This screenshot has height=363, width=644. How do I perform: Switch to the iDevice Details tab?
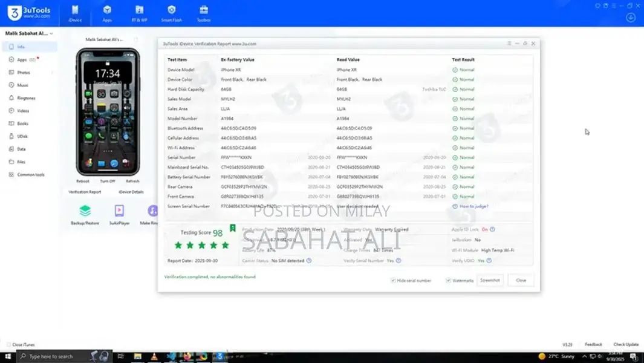[x=131, y=192]
